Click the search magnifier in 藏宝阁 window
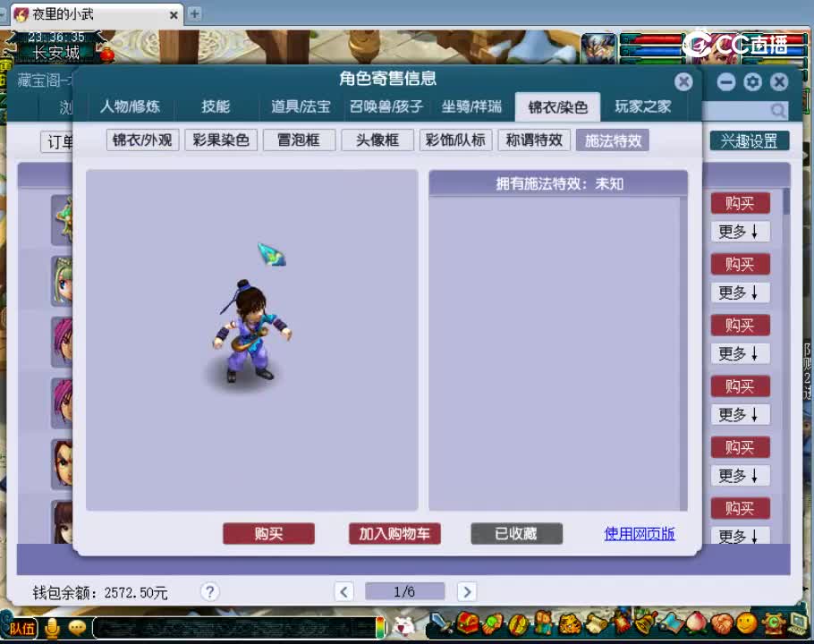 tap(777, 110)
